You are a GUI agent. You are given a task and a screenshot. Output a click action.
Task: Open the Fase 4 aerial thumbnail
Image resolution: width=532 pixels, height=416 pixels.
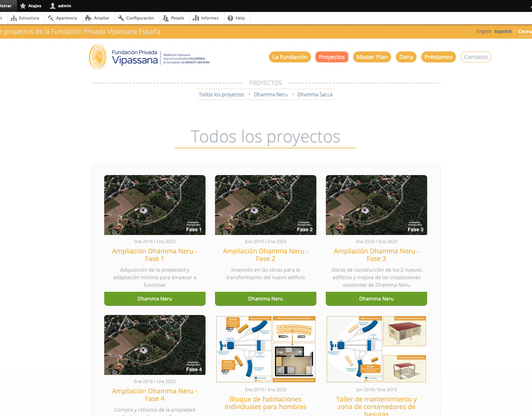(x=155, y=345)
